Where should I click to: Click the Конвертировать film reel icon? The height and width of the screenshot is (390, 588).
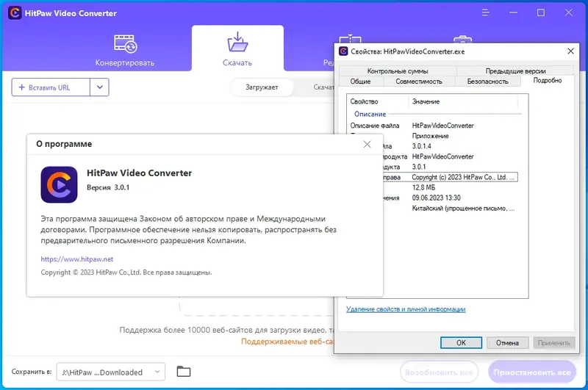125,44
